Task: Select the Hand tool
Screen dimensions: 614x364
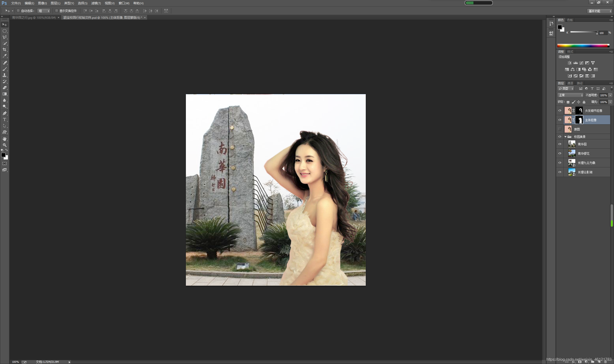Action: click(4, 139)
